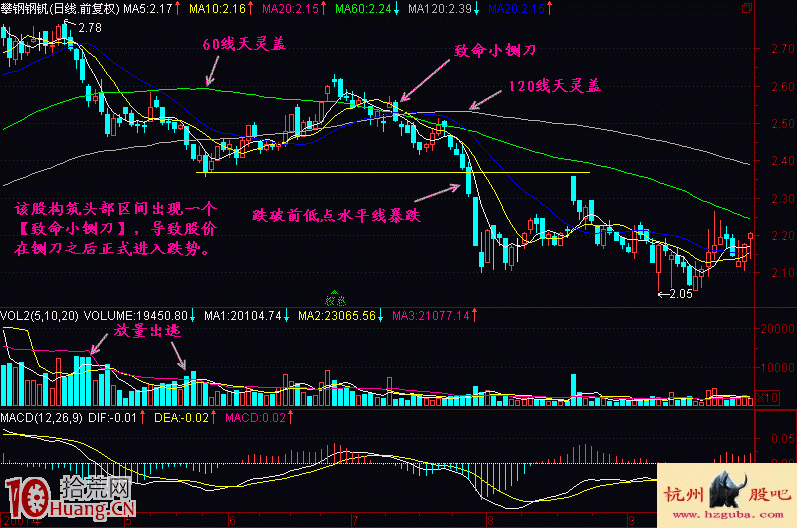The height and width of the screenshot is (528, 797).
Task: Click month 9 on the date axis
Action: click(632, 521)
